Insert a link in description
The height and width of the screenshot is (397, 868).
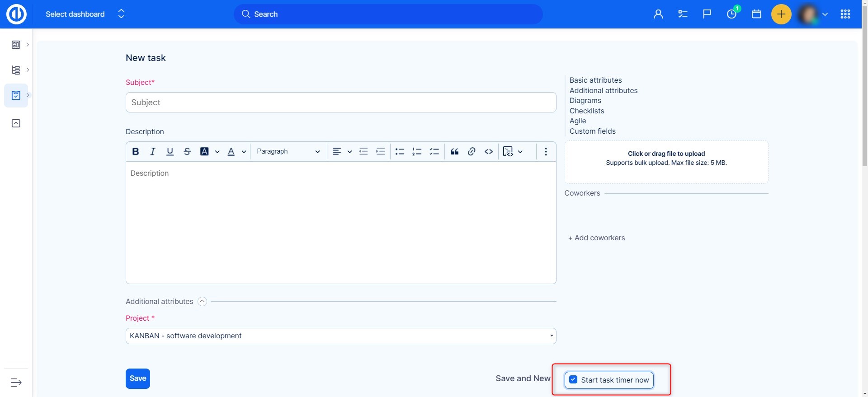472,152
